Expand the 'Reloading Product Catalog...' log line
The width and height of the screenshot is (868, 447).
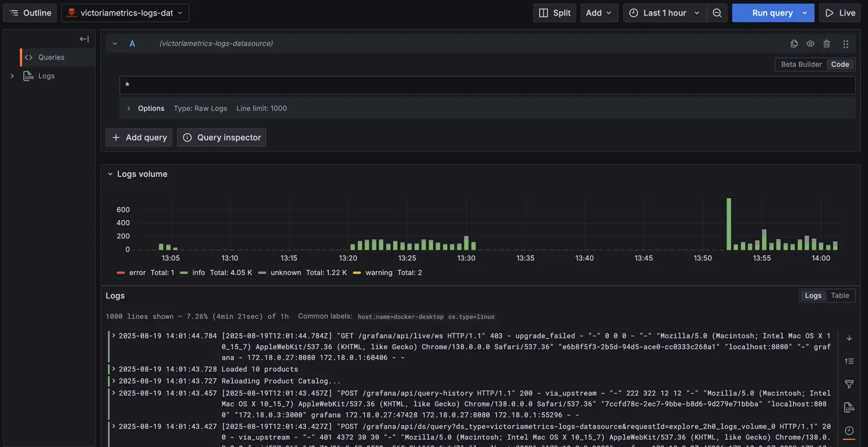(114, 381)
